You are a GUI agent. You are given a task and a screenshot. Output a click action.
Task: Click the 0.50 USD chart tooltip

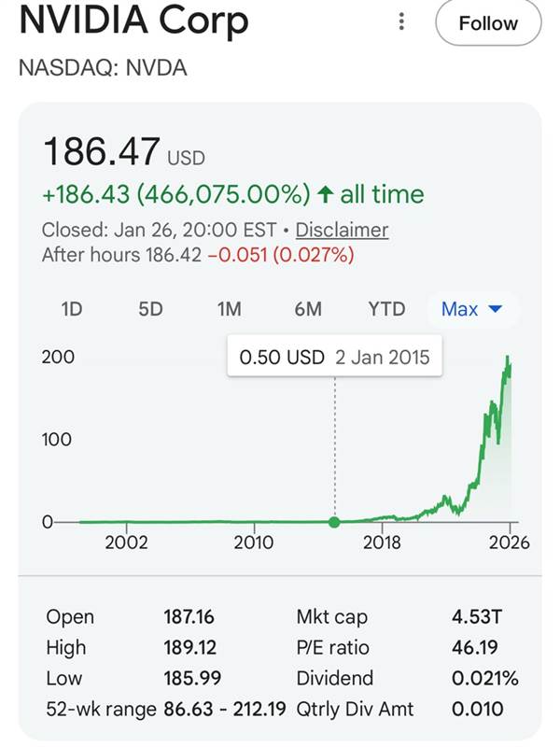point(334,358)
